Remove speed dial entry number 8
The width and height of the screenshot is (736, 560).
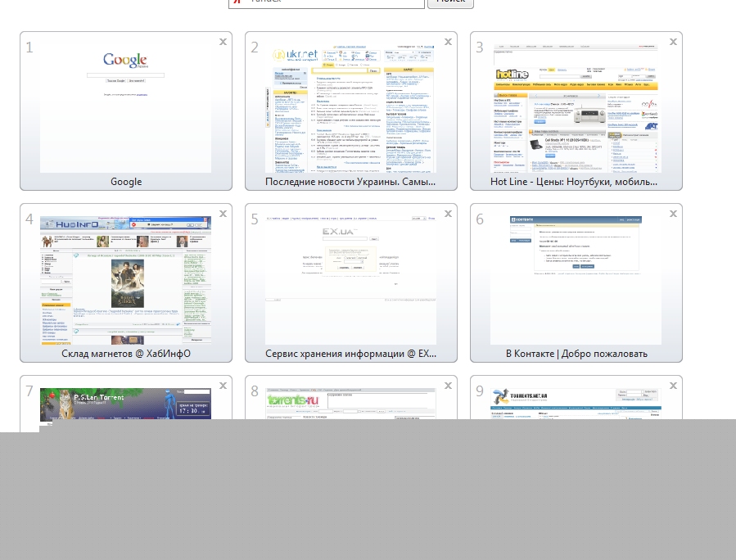pos(449,386)
